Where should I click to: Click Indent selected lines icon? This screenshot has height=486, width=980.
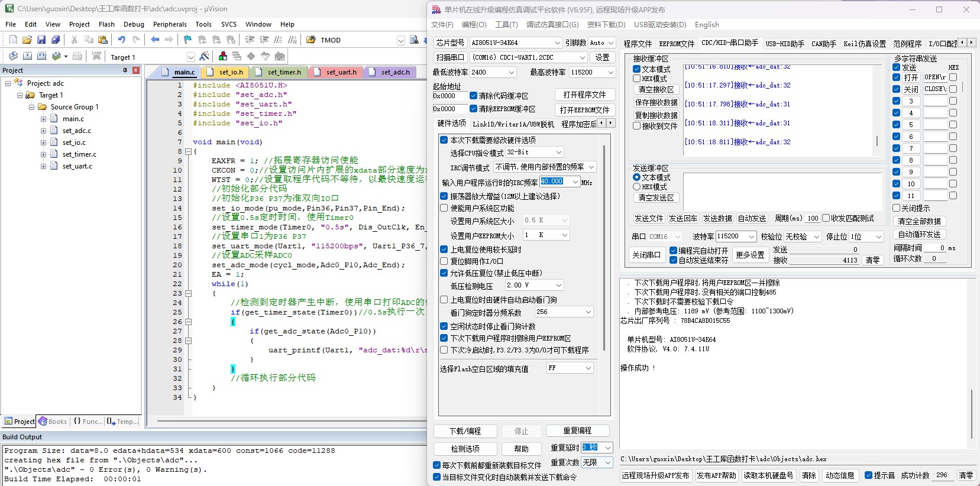click(250, 40)
